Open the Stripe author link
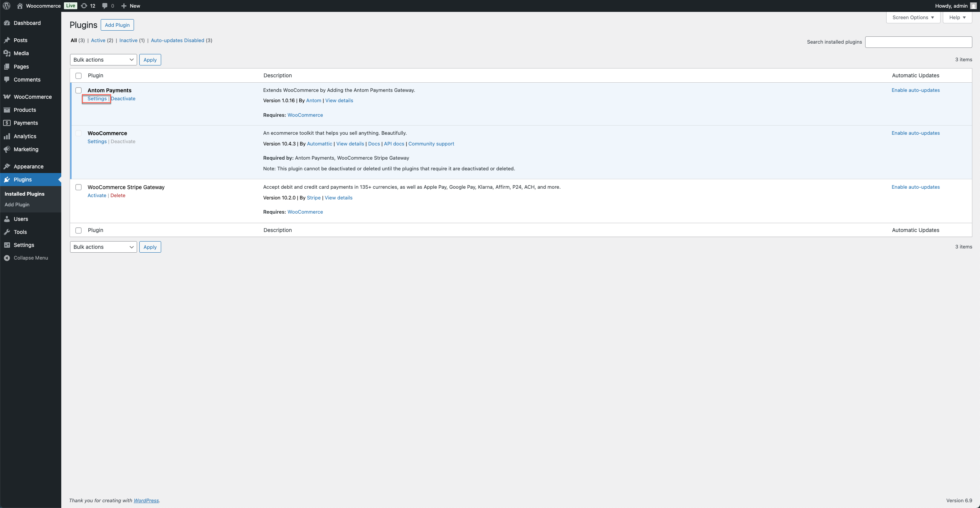980x508 pixels. (x=314, y=198)
